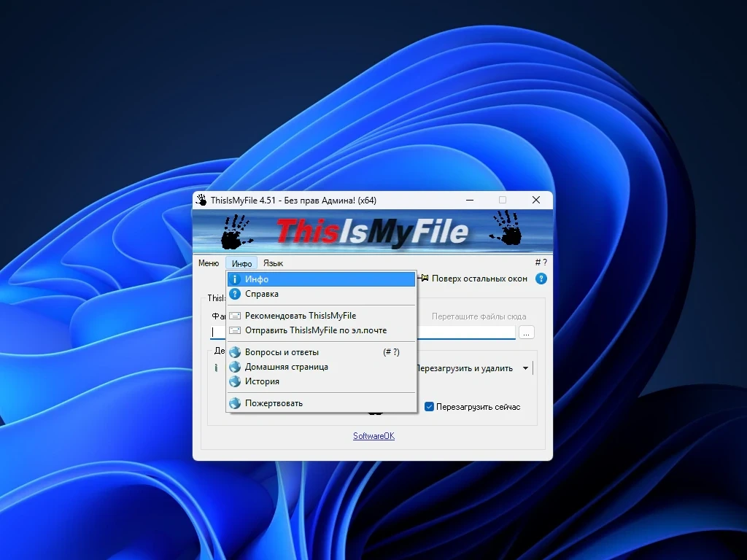Click the globe icon beside Вопросы и ответы

pos(234,352)
